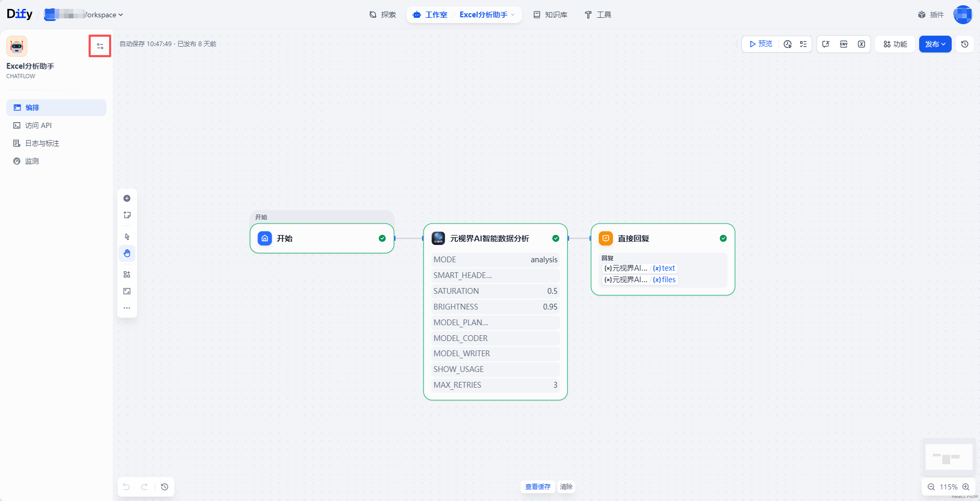
Task: Switch to hand pan mode icon
Action: (127, 253)
